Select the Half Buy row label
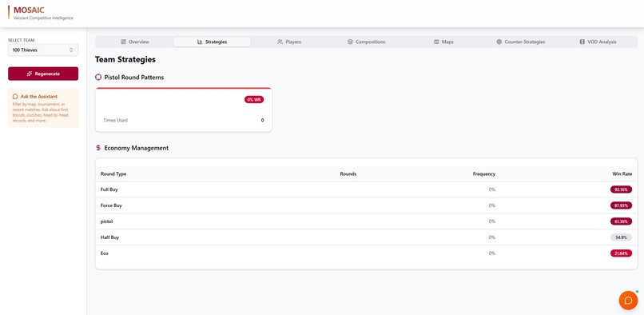644x315 pixels. tap(109, 237)
